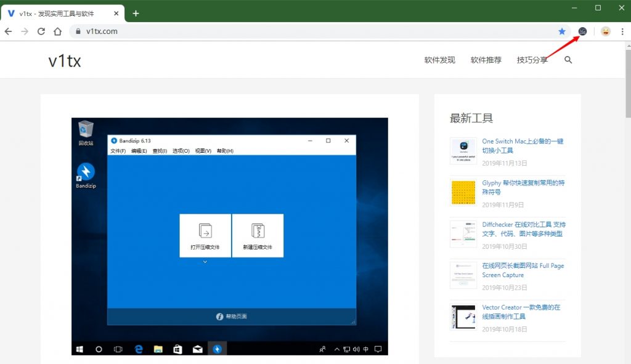The width and height of the screenshot is (631, 364).
Task: Click the browser forward arrow
Action: pyautogui.click(x=25, y=31)
